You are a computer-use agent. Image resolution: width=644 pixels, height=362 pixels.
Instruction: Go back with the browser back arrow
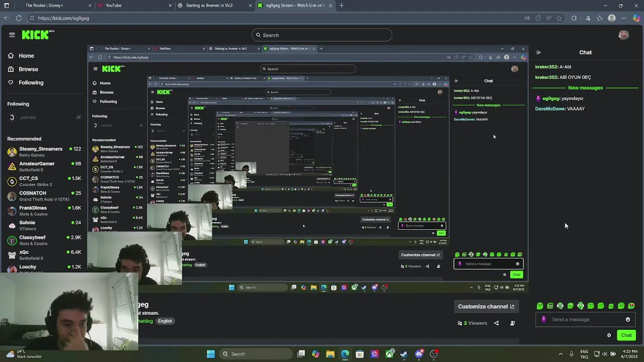(6, 18)
